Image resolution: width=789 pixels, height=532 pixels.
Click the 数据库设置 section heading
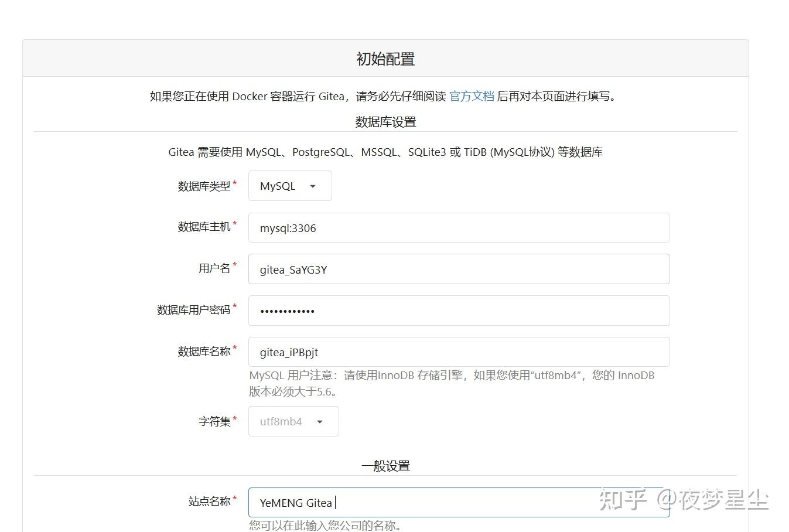click(x=384, y=122)
